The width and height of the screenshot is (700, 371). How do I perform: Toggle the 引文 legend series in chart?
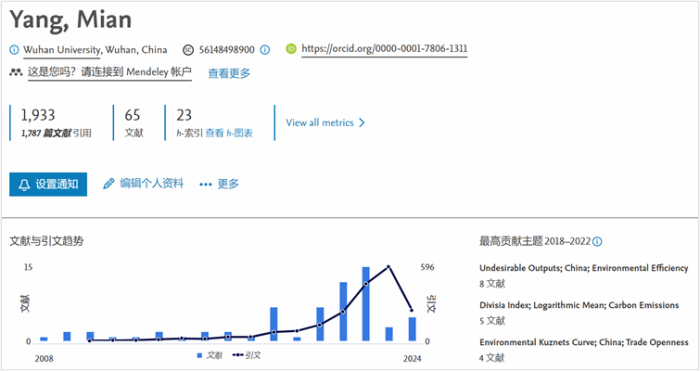coord(246,355)
